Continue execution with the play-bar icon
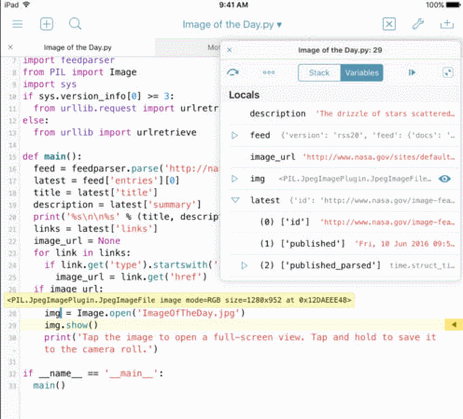 412,72
